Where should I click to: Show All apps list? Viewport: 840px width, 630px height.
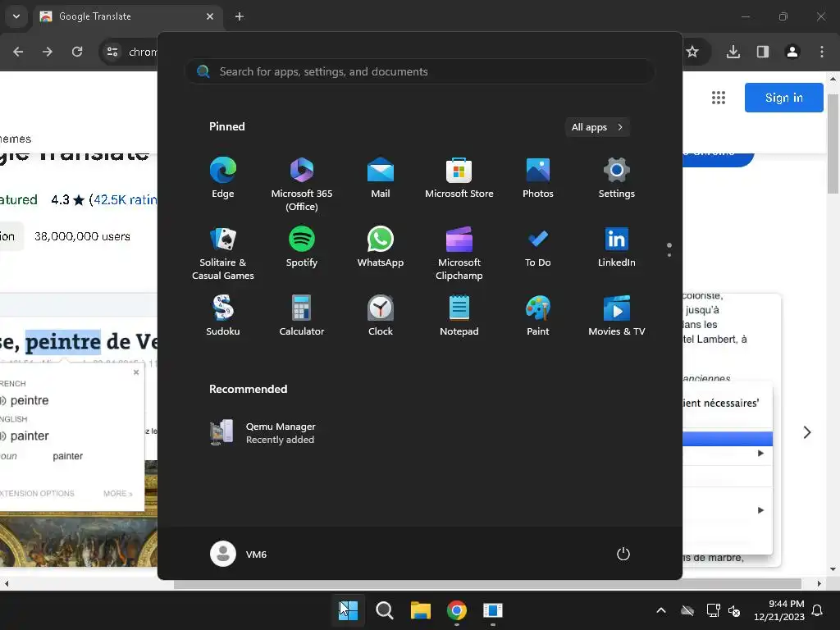[597, 127]
